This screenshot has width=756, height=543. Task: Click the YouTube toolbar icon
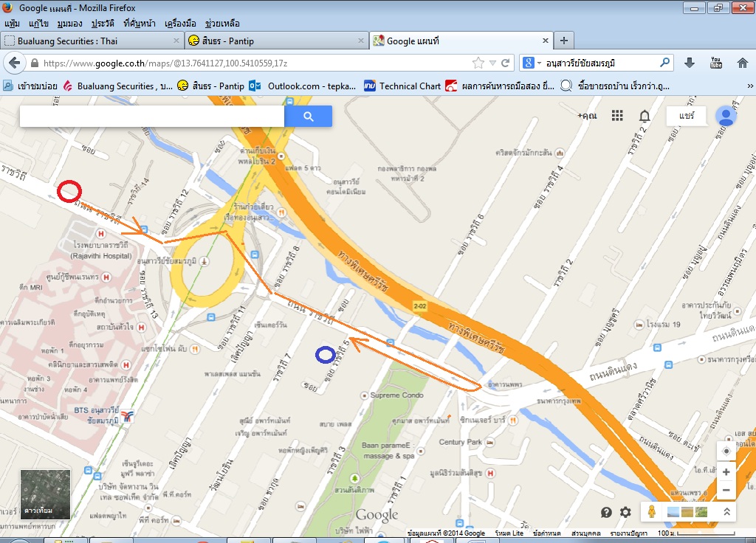point(716,63)
